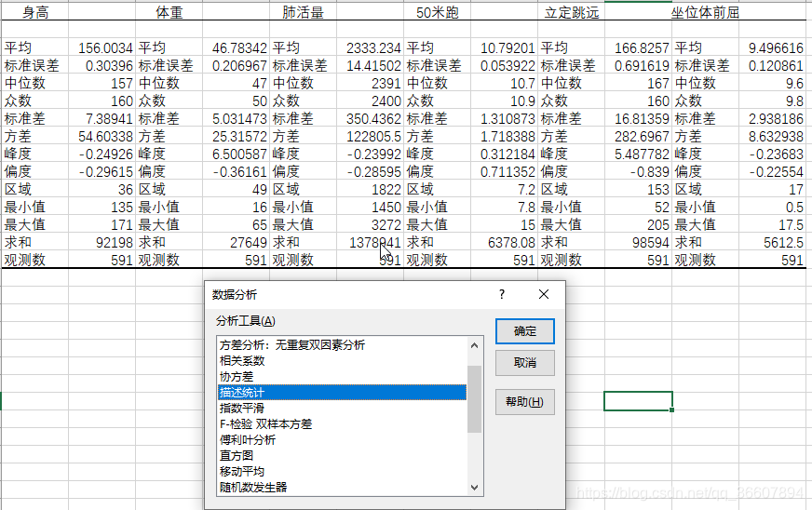This screenshot has height=510, width=812.
Task: Select the 立定跳远 header cell
Action: coord(571,12)
